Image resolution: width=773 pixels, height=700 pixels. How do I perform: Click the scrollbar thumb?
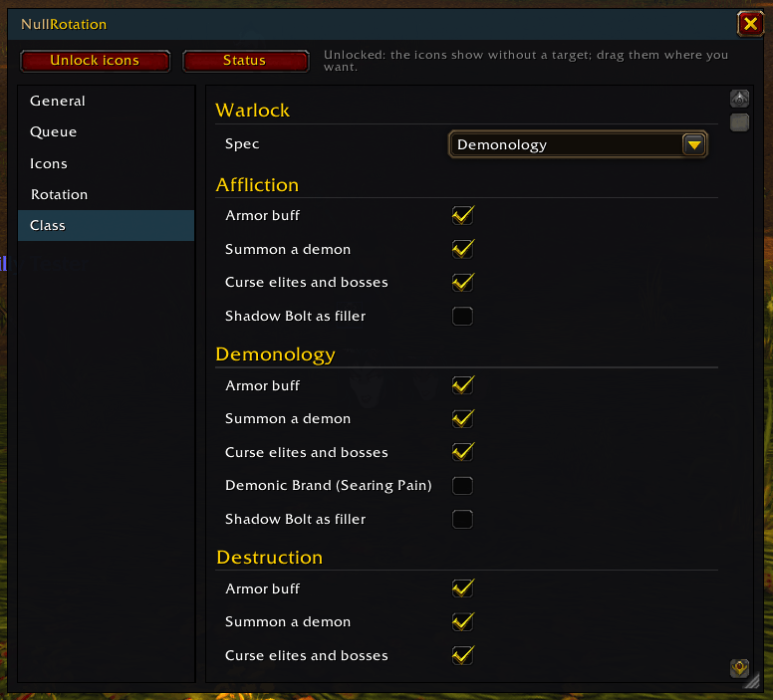tap(739, 122)
